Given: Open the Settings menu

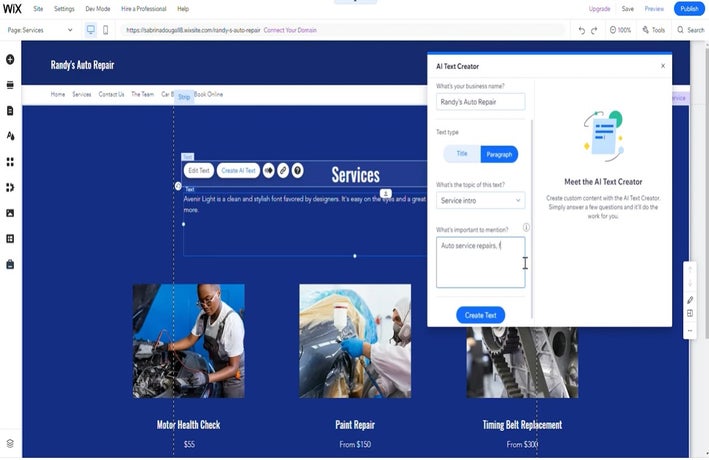Looking at the screenshot, I should point(64,9).
